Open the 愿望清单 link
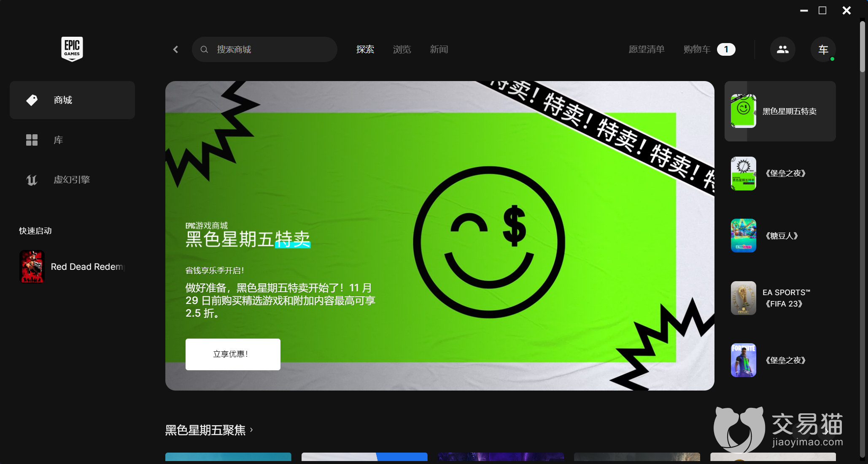This screenshot has height=464, width=868. pos(646,49)
